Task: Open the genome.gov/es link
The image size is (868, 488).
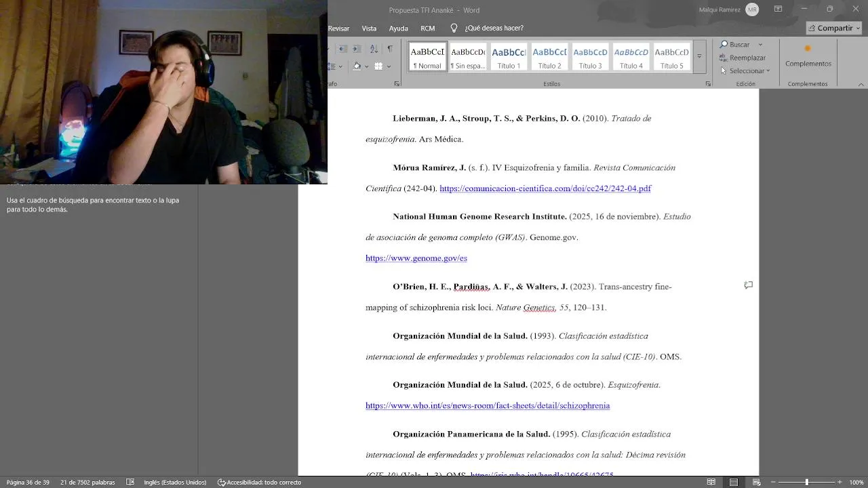Action: coord(416,258)
